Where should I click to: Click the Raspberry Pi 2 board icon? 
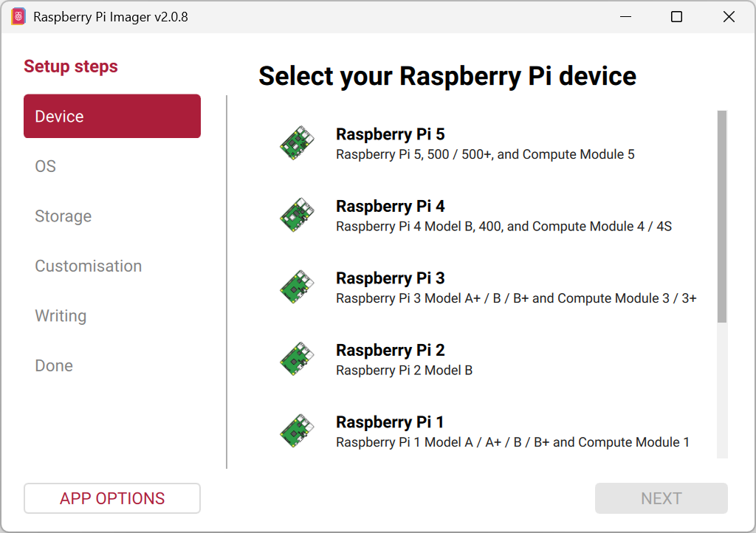point(297,359)
